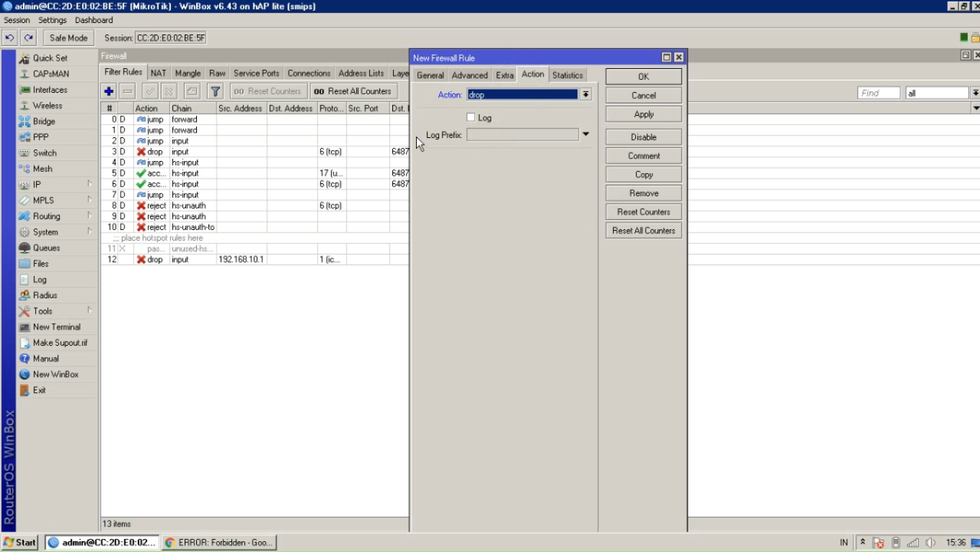Click New WinBox in the sidebar
The image size is (980, 552).
(57, 374)
